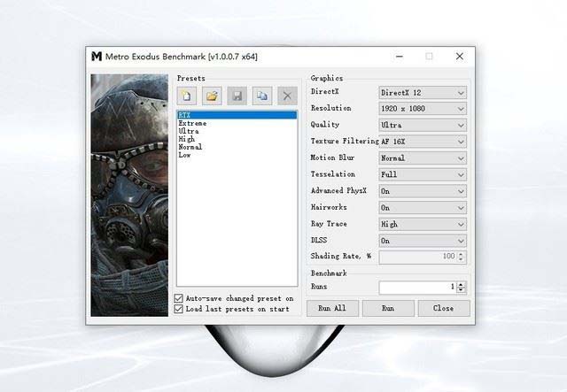Delete the preset with the X toolbar icon

coord(287,96)
